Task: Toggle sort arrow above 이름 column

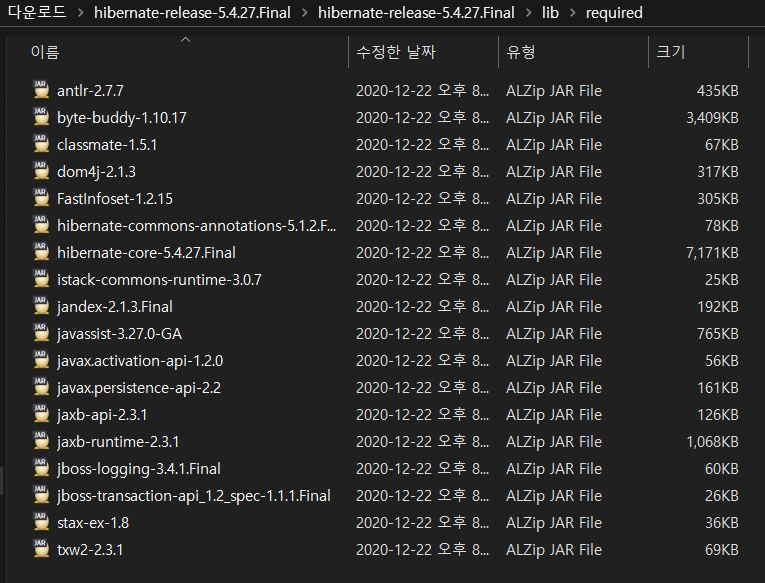Action: [x=185, y=40]
